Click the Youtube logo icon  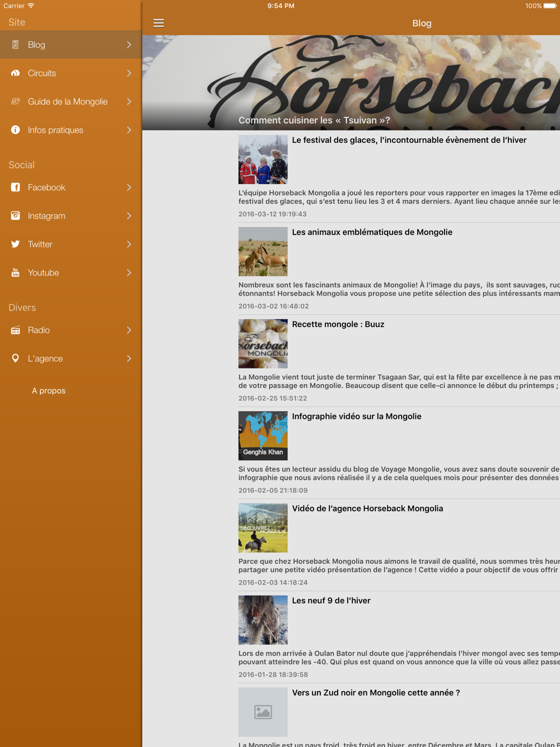tap(15, 273)
